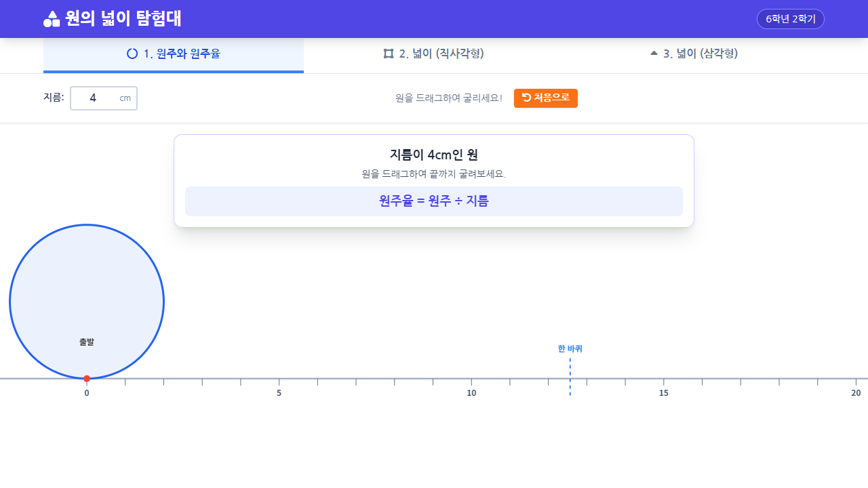Click the 15 mark on the ruler
Viewport: 868px width, 488px height.
(664, 393)
